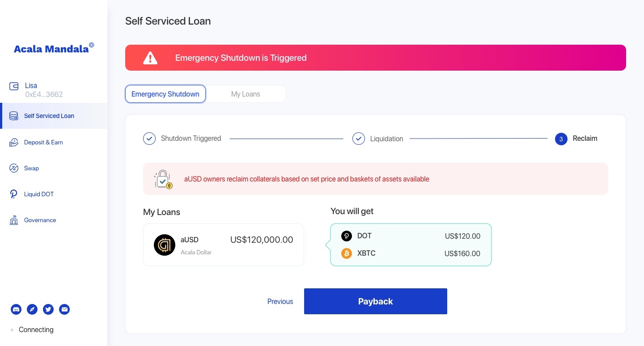644x346 pixels.
Task: Click the email envelope icon
Action: (x=64, y=309)
